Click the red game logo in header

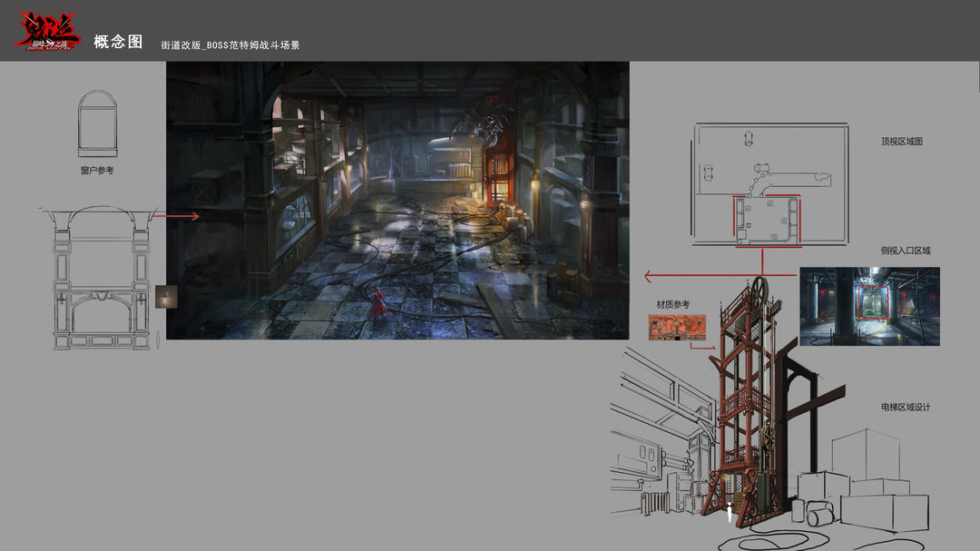[x=48, y=30]
